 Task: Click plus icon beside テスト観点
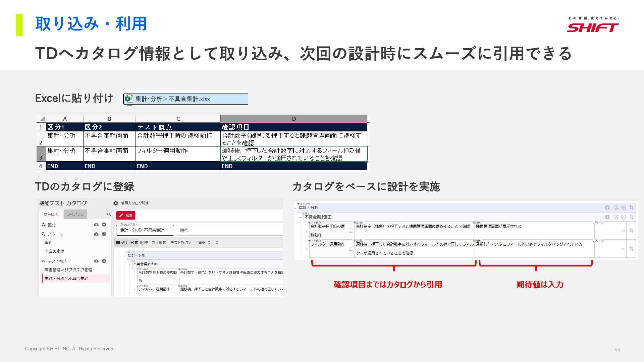click(x=104, y=261)
